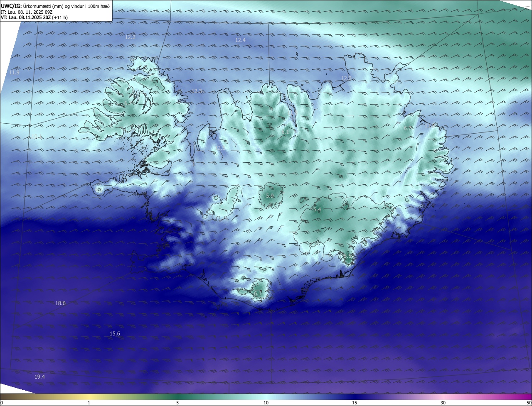Click the 5.9 value on the glacier
The image size is (532, 406).
270,196
